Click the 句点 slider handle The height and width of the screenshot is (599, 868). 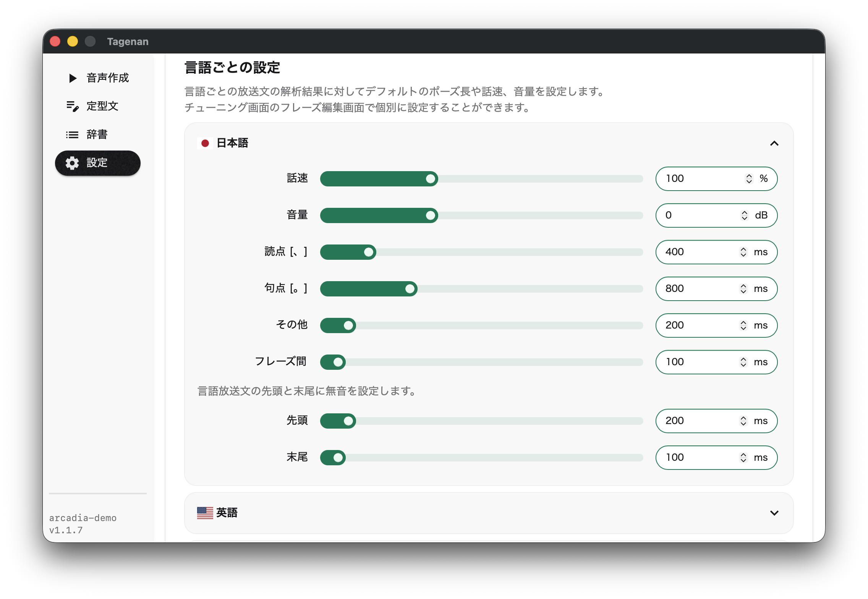pyautogui.click(x=410, y=289)
